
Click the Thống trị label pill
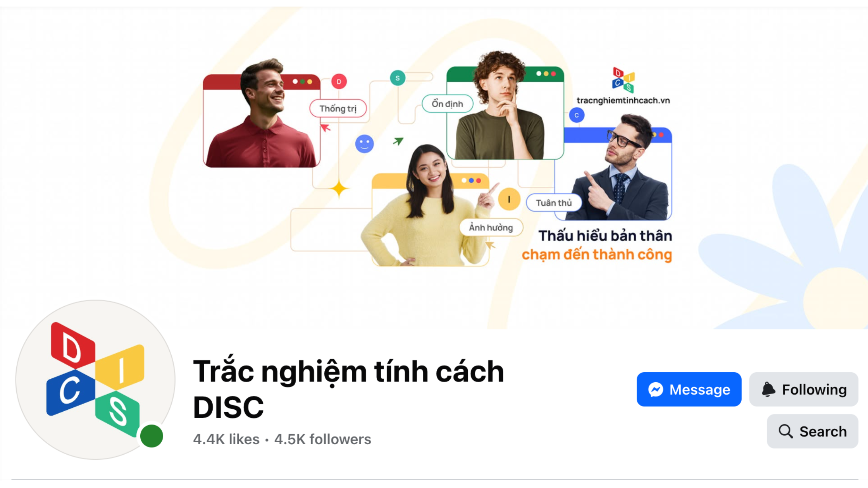coord(338,108)
